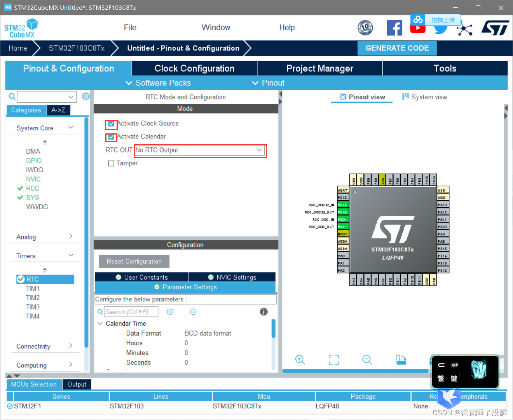Switch to System view

pyautogui.click(x=424, y=97)
